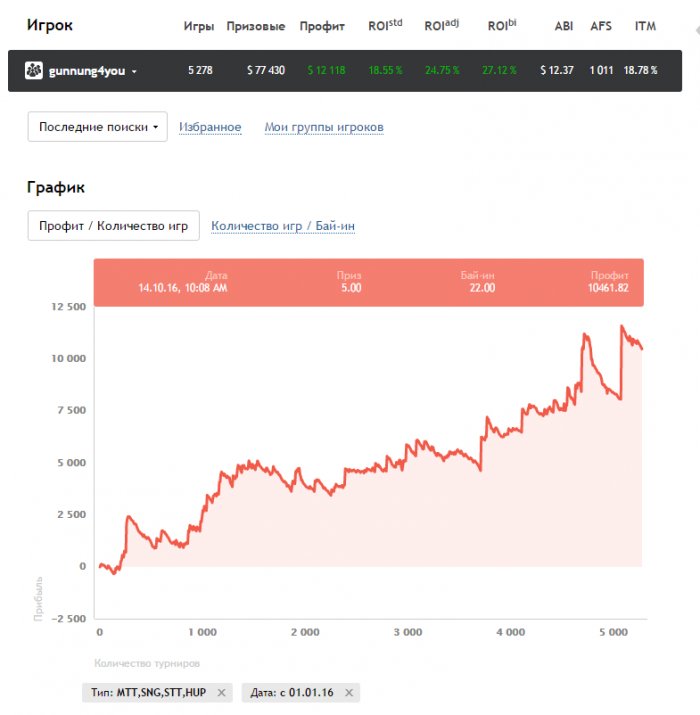The width and height of the screenshot is (700, 715).
Task: Click the ROI bi column header
Action: coord(502,25)
